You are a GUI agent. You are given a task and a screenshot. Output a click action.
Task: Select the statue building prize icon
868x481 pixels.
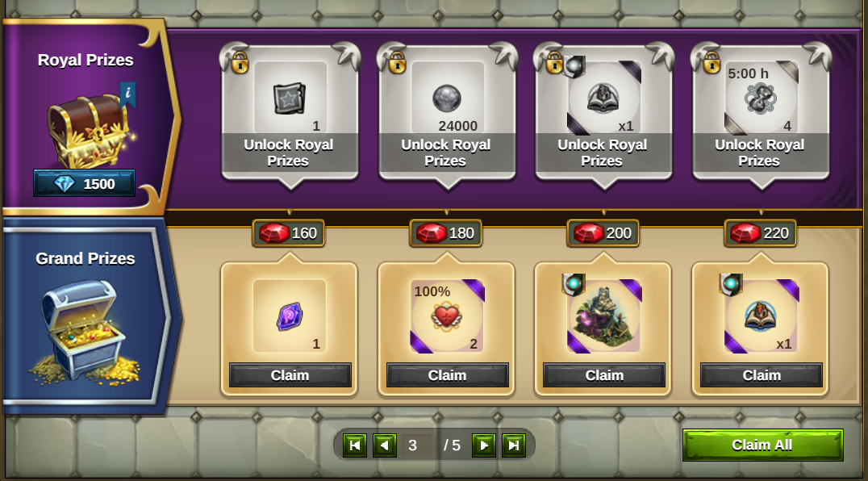click(x=604, y=316)
